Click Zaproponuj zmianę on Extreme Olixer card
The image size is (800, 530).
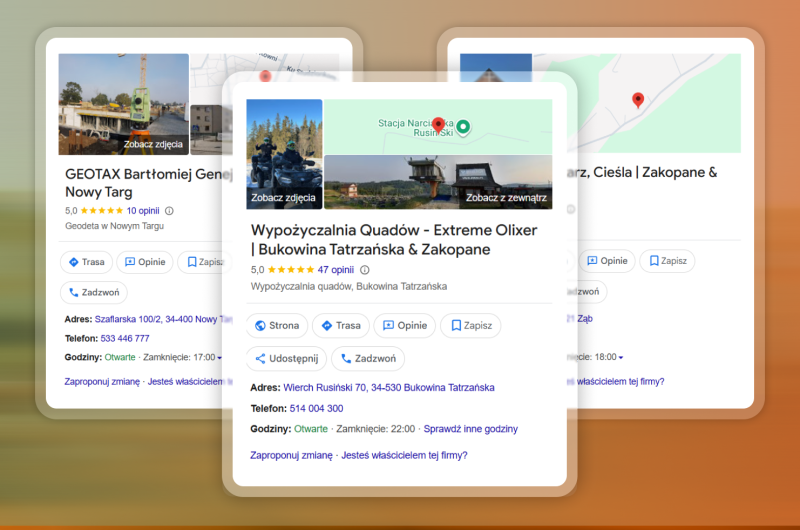291,455
